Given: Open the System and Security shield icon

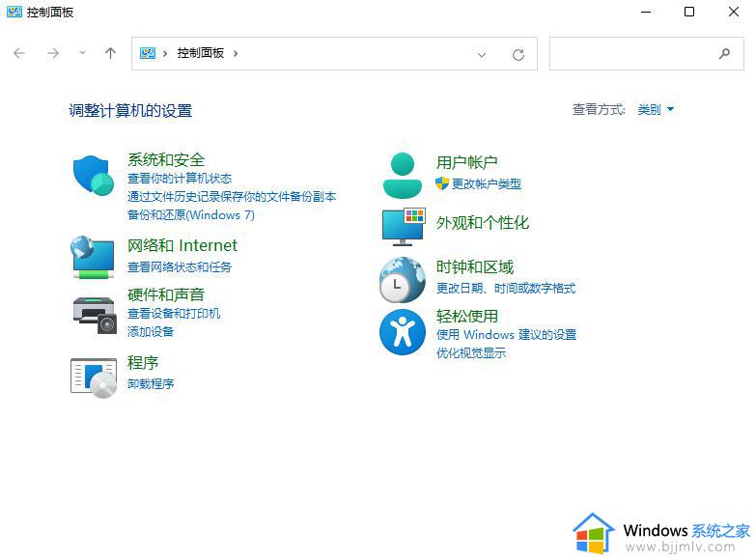Looking at the screenshot, I should [94, 176].
